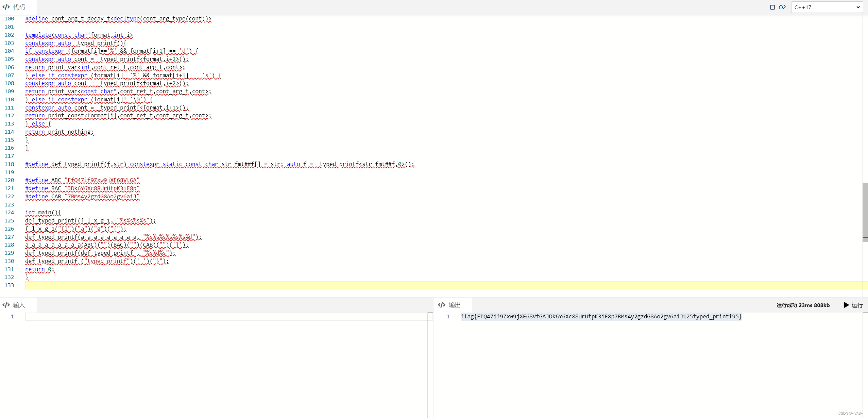Click the run status text 运行成功 23ms 808kb
Image resolution: width=868 pixels, height=418 pixels.
pos(803,305)
